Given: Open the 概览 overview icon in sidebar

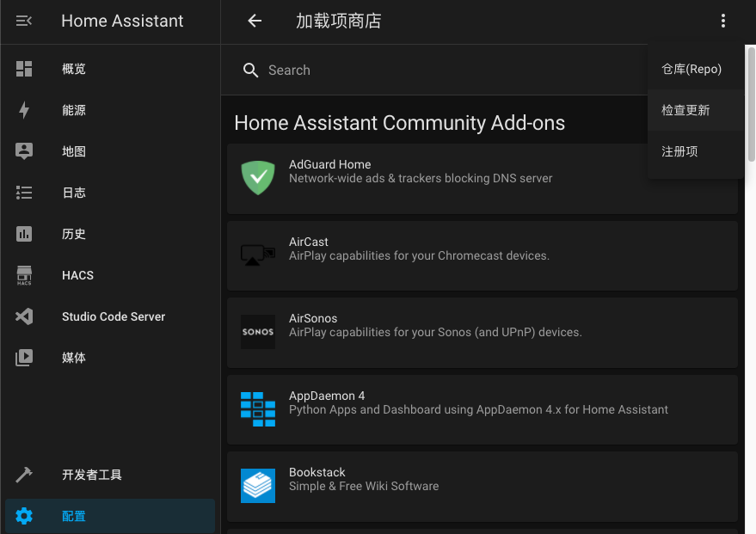Looking at the screenshot, I should tap(22, 68).
